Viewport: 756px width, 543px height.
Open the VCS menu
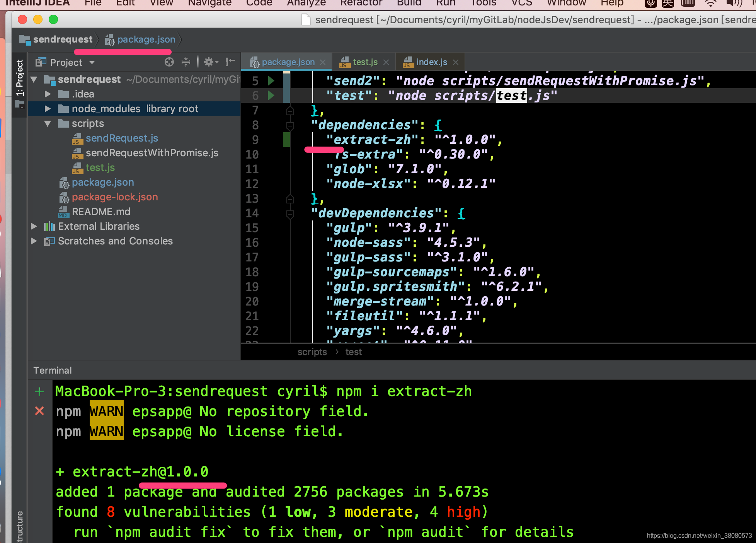point(522,3)
